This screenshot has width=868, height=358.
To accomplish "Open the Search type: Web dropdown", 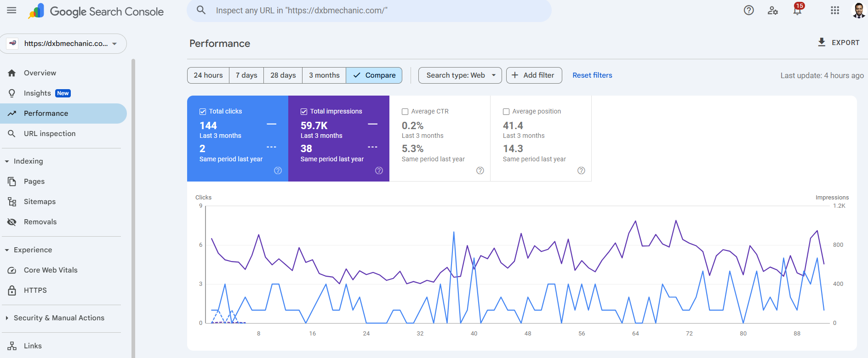I will click(x=461, y=75).
